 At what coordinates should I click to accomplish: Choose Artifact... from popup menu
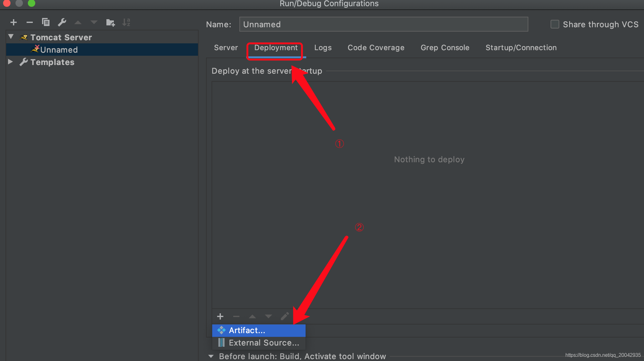click(x=259, y=330)
